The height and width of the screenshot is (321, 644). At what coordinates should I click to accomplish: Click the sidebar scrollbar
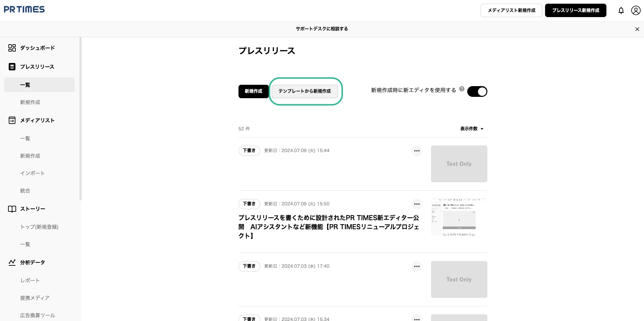[80, 119]
